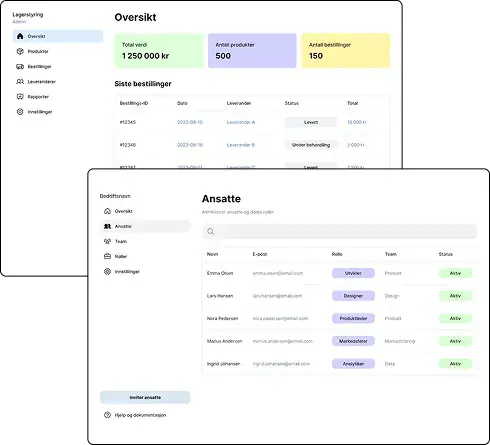Open Oversikt in the Lagerstyring sidebar
Viewport: 490px width, 445px height.
point(58,36)
